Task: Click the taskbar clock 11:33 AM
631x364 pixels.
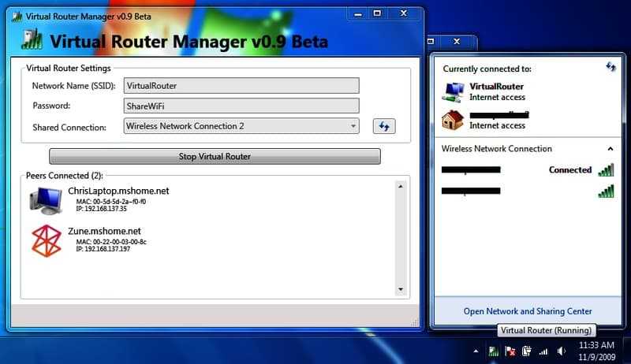Action: pyautogui.click(x=596, y=345)
